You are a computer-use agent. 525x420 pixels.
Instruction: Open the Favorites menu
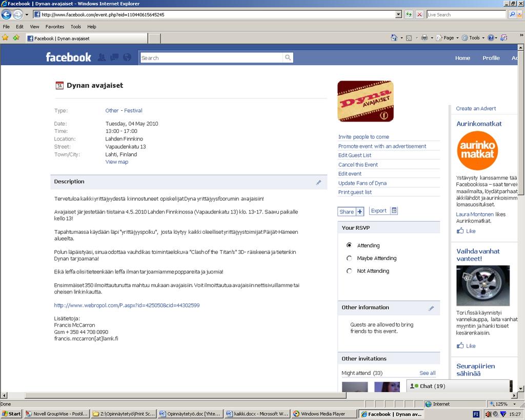[x=54, y=27]
